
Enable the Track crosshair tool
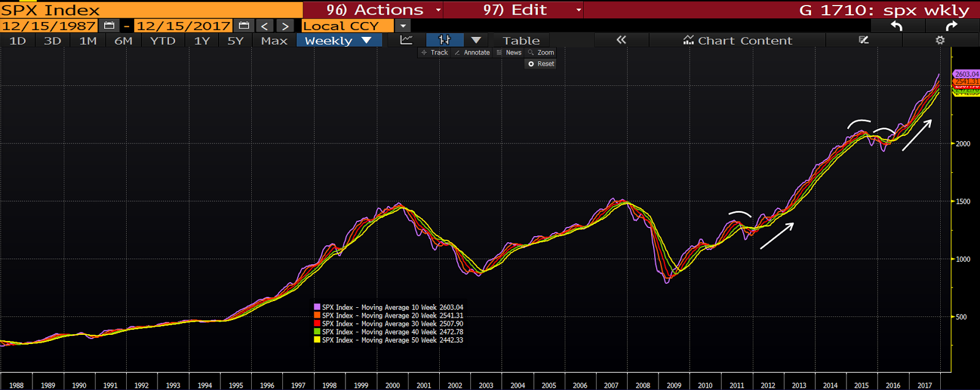(x=434, y=53)
